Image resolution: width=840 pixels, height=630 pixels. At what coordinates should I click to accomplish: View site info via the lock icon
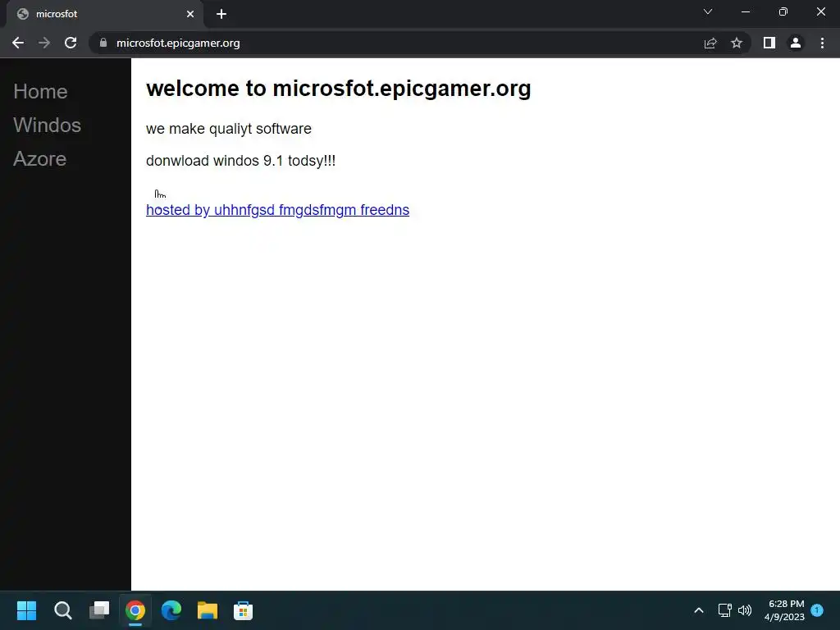pos(103,43)
